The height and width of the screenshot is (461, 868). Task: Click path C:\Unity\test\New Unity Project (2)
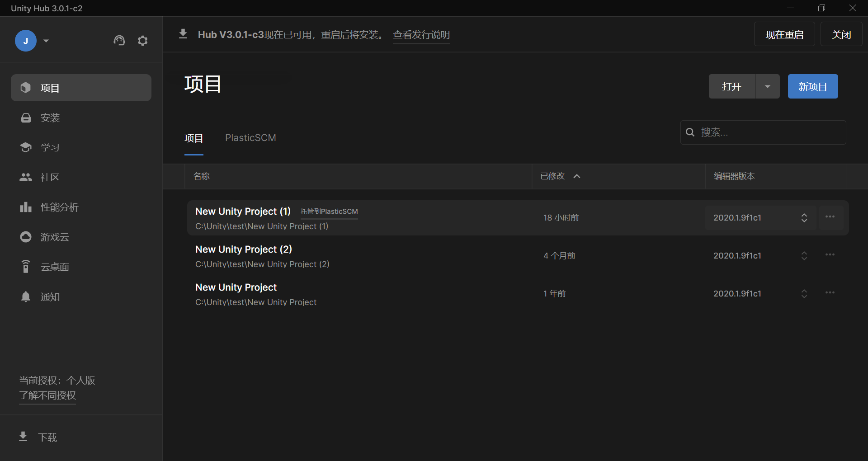[262, 264]
